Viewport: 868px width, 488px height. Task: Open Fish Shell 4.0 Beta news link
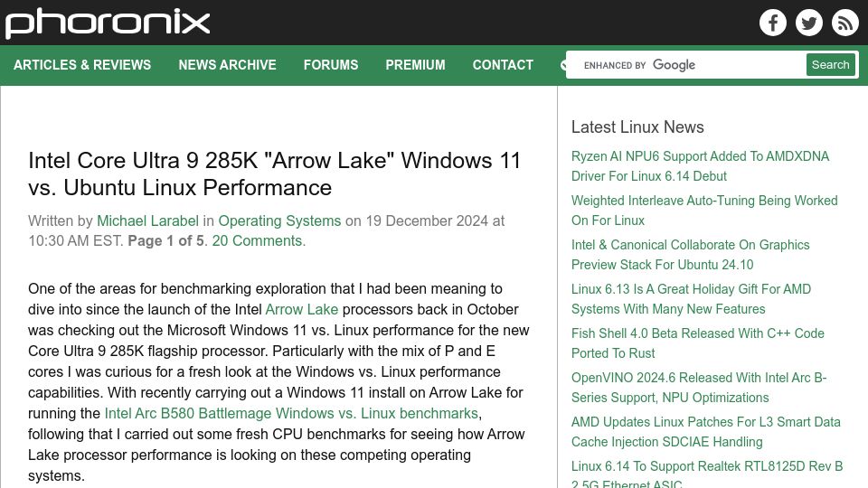(x=697, y=343)
